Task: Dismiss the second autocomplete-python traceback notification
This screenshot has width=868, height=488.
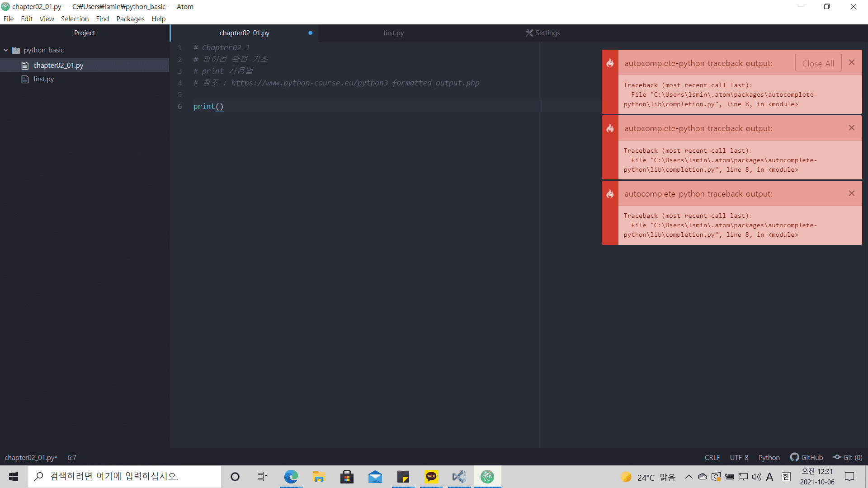Action: pyautogui.click(x=851, y=128)
